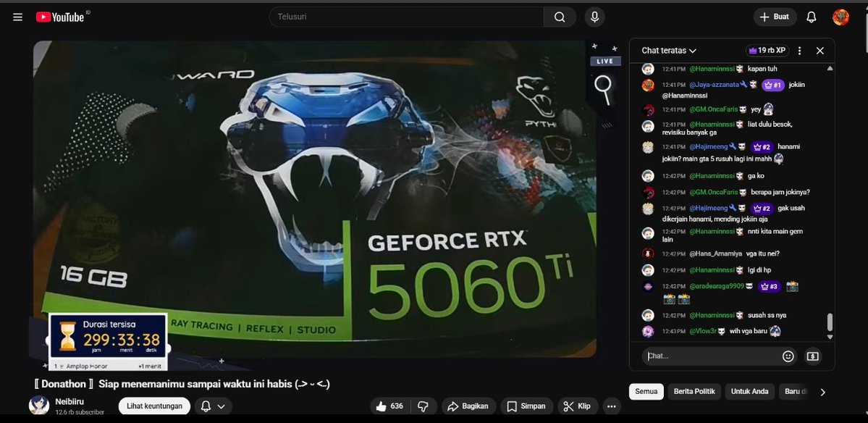
Task: Click @Vlow3r username in chat
Action: pos(702,331)
